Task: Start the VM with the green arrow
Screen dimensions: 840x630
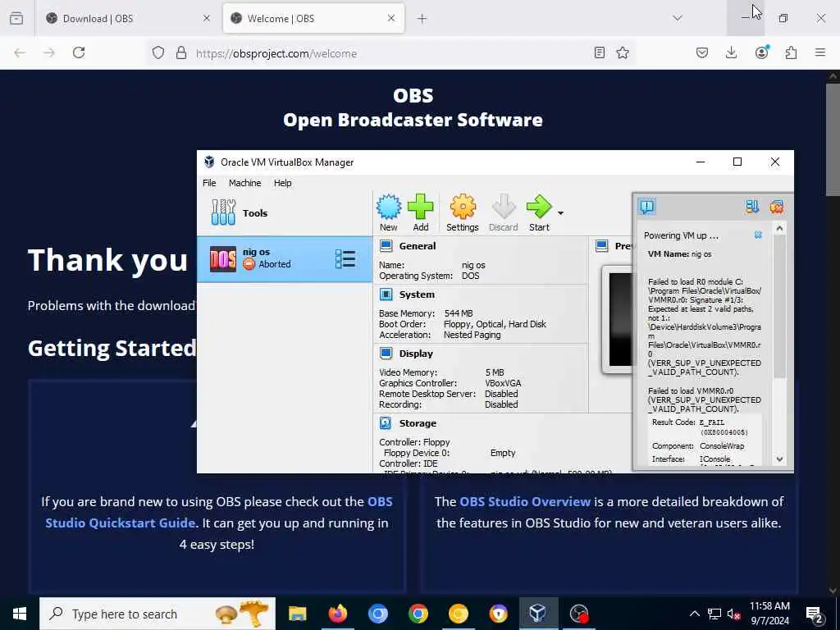Action: tap(538, 207)
